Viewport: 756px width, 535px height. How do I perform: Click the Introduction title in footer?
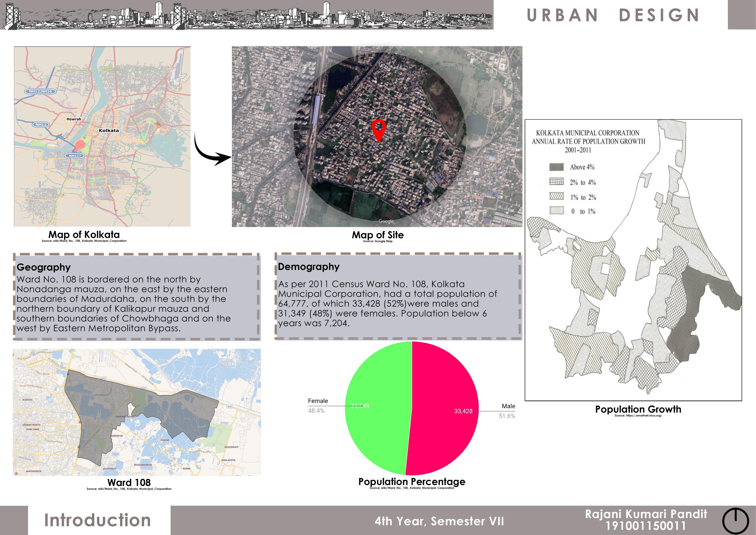[98, 520]
